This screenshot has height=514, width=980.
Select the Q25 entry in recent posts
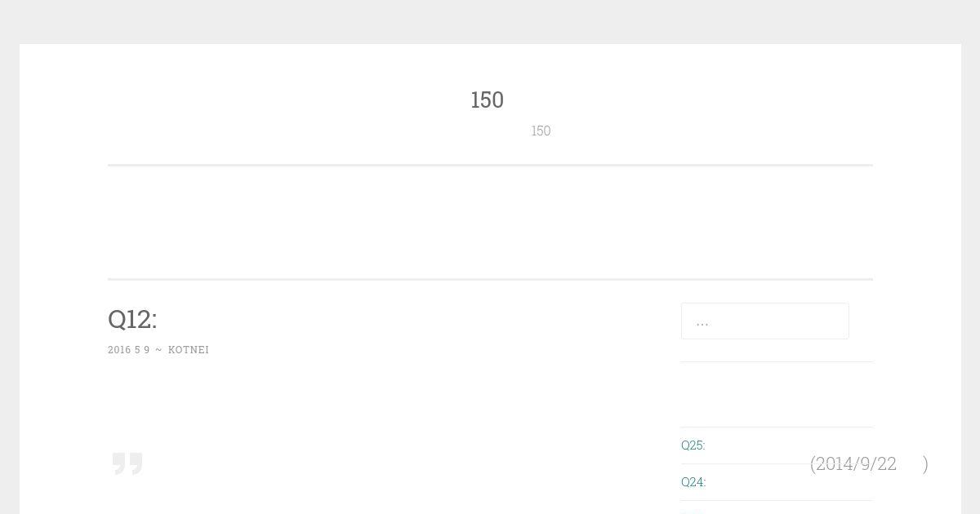(x=693, y=445)
